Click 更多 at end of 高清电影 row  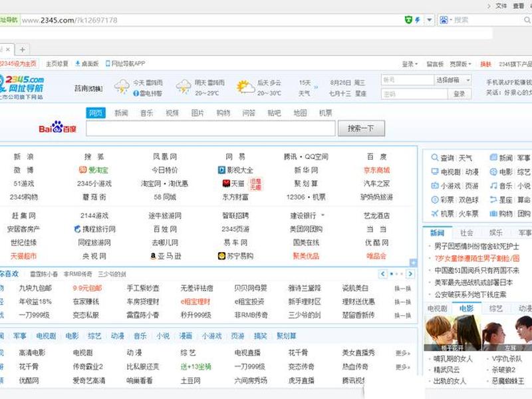click(403, 354)
